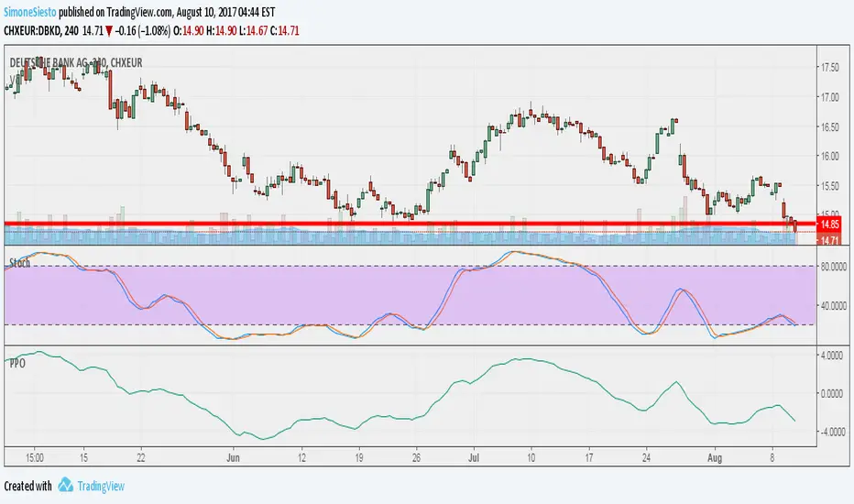The image size is (854, 504).
Task: Click the 16.00 price axis label
Action: coord(830,156)
